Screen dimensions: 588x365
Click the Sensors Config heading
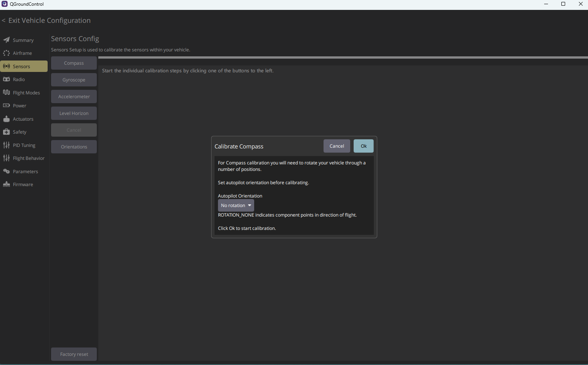[x=75, y=39]
